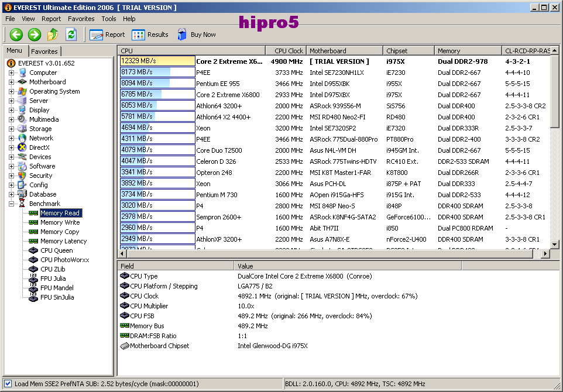Select the Devices icon in tree

click(22, 157)
